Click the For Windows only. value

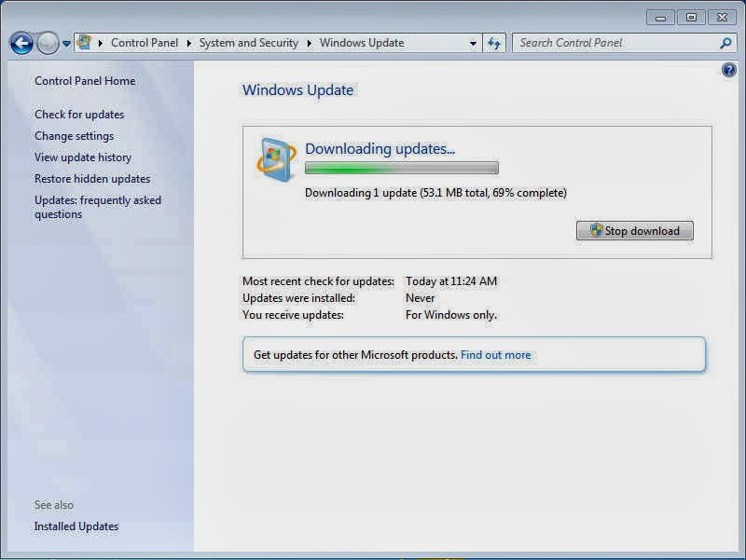(451, 315)
